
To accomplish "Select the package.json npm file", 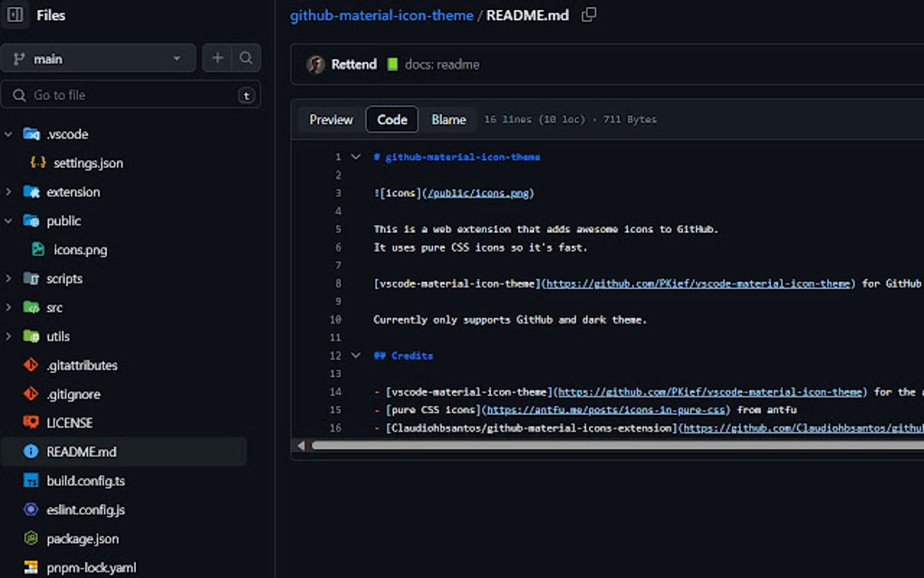I will 82,538.
